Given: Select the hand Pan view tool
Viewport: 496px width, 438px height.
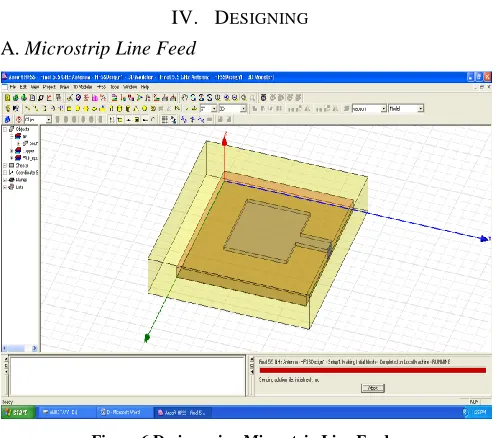Looking at the screenshot, I should (x=185, y=98).
